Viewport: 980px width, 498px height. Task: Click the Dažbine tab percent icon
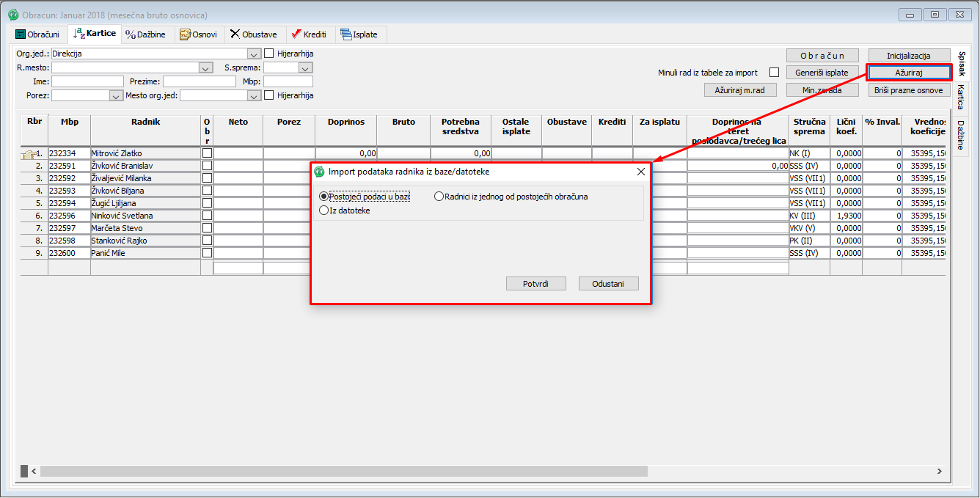131,34
